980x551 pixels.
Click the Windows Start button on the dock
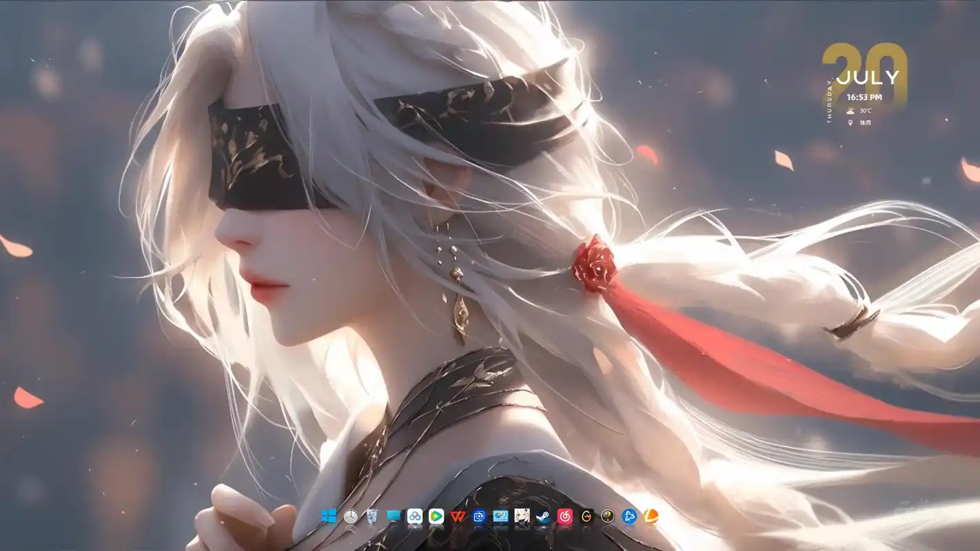pyautogui.click(x=329, y=518)
